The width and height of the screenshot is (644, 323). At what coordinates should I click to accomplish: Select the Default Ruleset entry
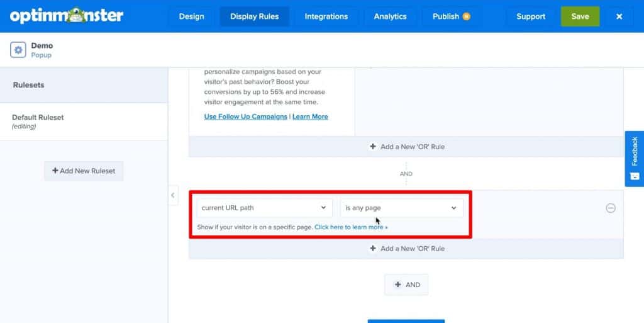(x=84, y=122)
